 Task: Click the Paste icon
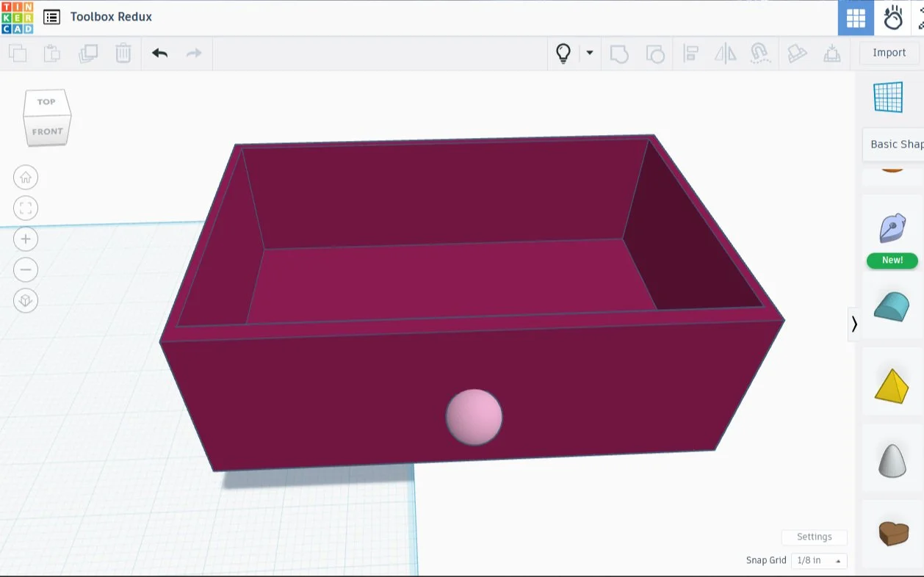click(52, 53)
